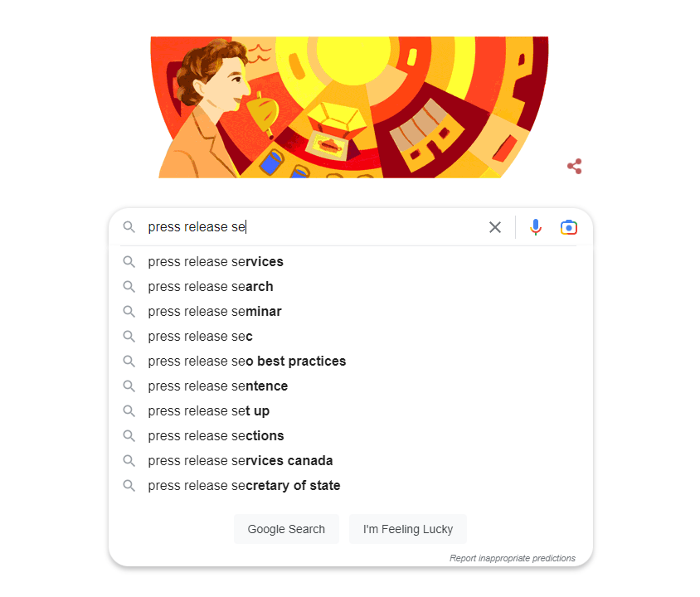Select "press release set up" suggestion

point(209,411)
